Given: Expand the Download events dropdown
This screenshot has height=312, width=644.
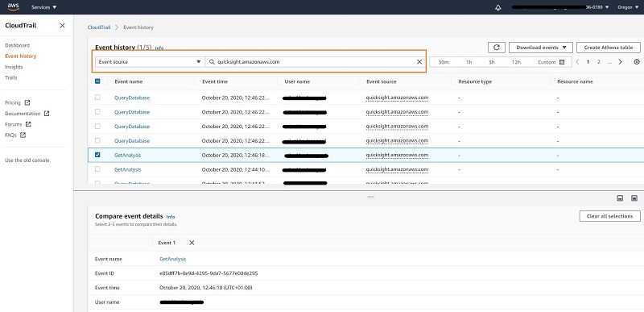Looking at the screenshot, I should (540, 48).
